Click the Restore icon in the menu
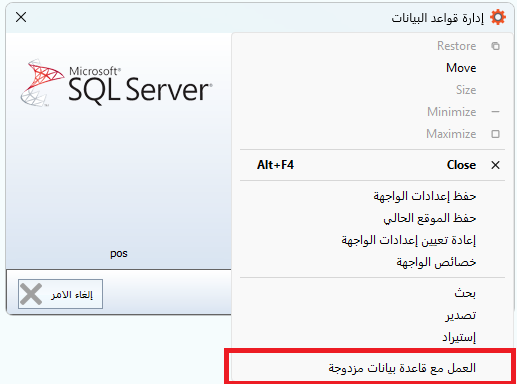This screenshot has height=384, width=517. click(496, 46)
